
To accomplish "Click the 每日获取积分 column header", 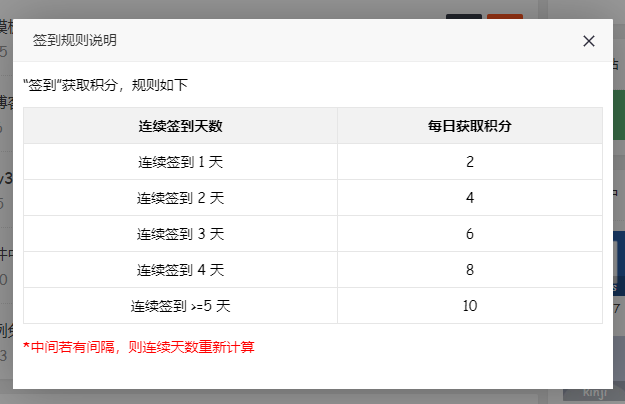I will pyautogui.click(x=469, y=126).
